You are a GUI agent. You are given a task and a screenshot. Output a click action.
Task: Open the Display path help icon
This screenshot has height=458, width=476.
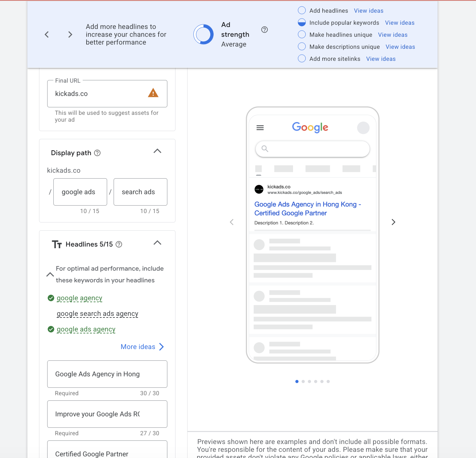97,153
